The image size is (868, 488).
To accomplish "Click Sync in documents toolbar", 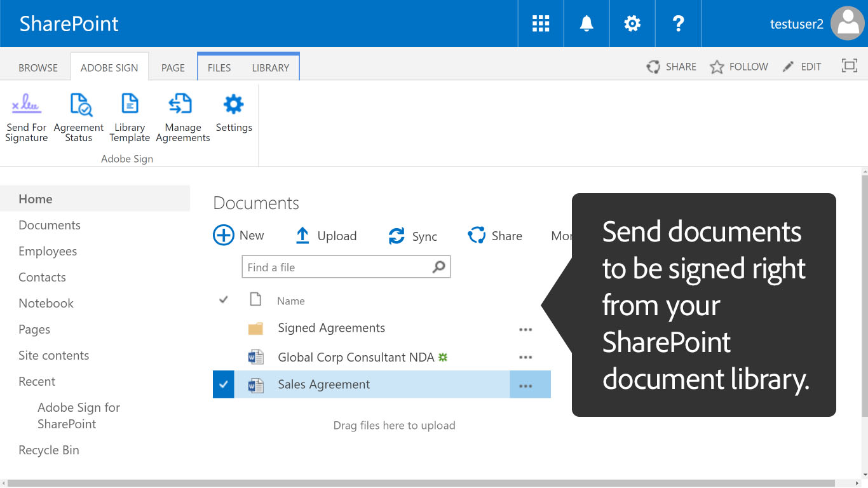I will tap(412, 236).
